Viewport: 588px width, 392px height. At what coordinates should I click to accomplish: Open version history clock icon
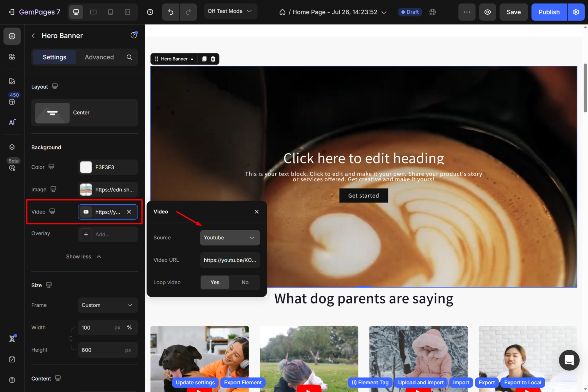(x=150, y=12)
